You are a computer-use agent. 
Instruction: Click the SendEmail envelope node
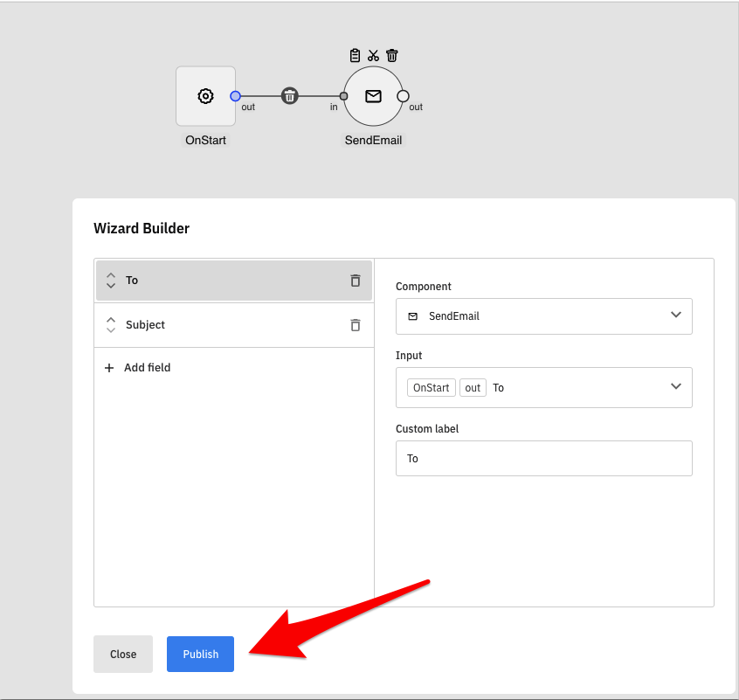tap(373, 96)
